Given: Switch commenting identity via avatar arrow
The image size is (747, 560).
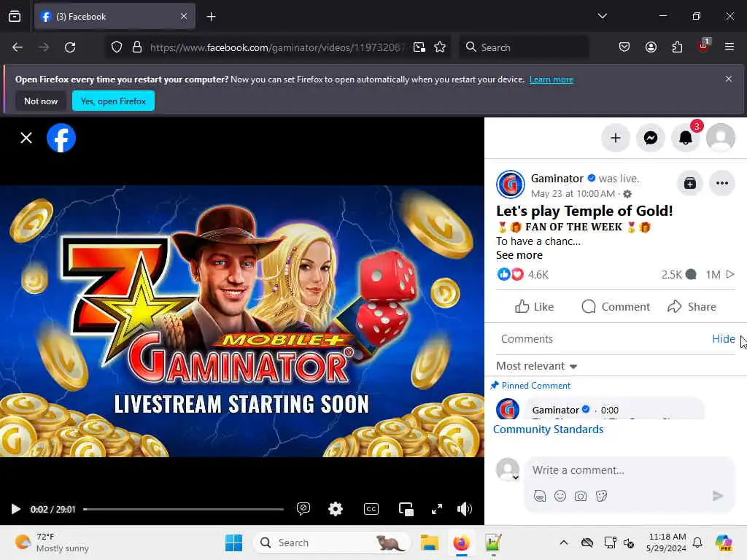Looking at the screenshot, I should [516, 477].
